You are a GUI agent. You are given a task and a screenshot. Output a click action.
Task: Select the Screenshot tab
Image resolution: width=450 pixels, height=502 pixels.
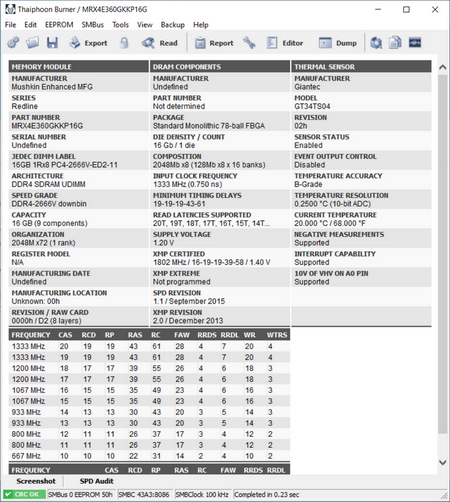(x=36, y=481)
